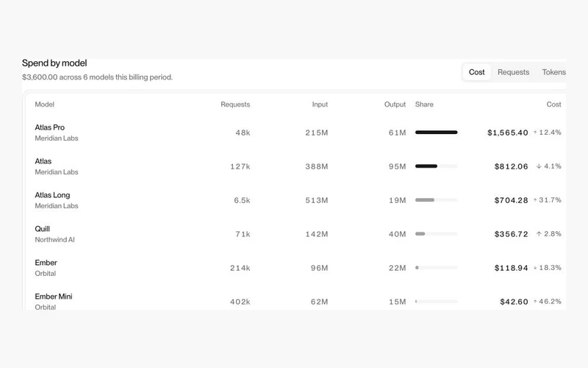Click the $704.28 cost value

tap(511, 200)
